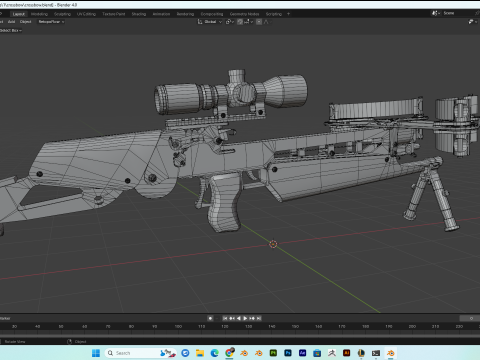Viewport: 480px width, 360px height.
Task: Select the pistol grip mesh
Action: click(225, 204)
